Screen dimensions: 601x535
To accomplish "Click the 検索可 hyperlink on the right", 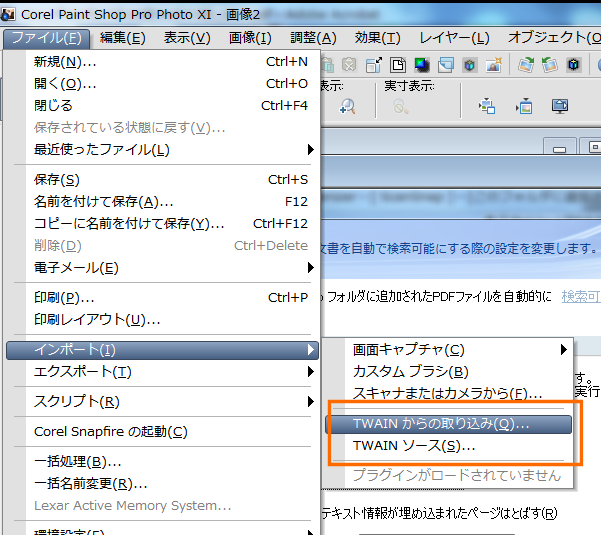I will click(580, 297).
